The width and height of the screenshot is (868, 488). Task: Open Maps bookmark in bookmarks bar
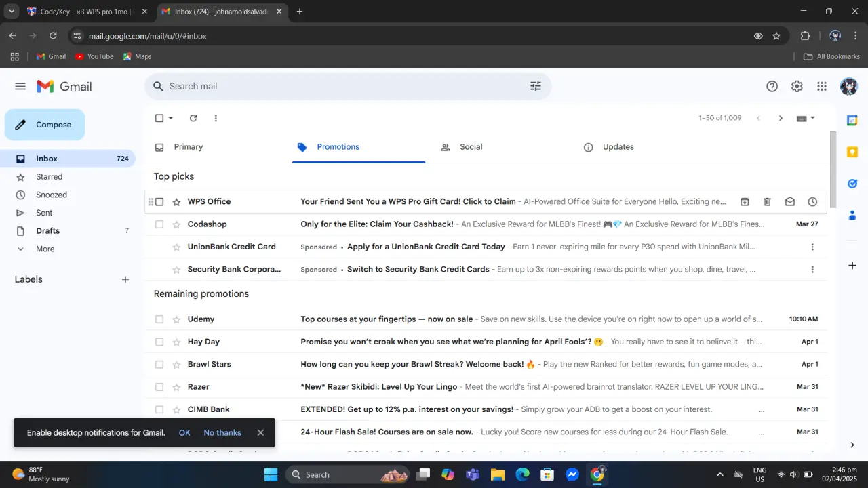click(137, 56)
